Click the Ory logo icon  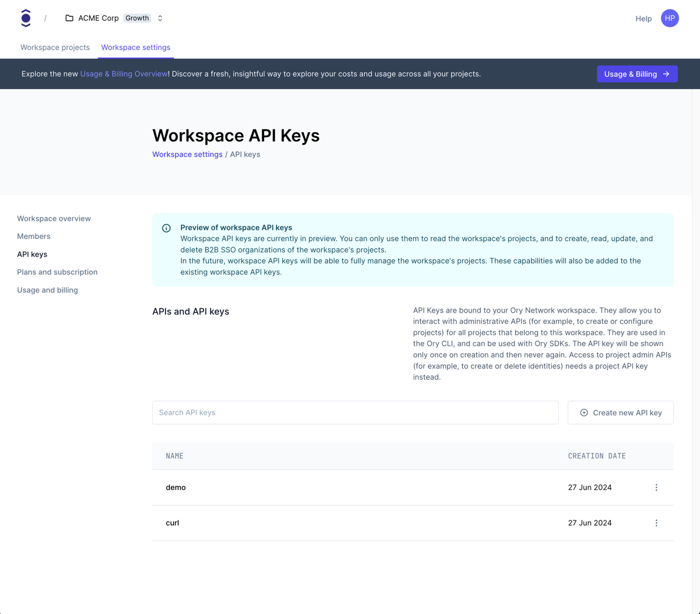26,18
